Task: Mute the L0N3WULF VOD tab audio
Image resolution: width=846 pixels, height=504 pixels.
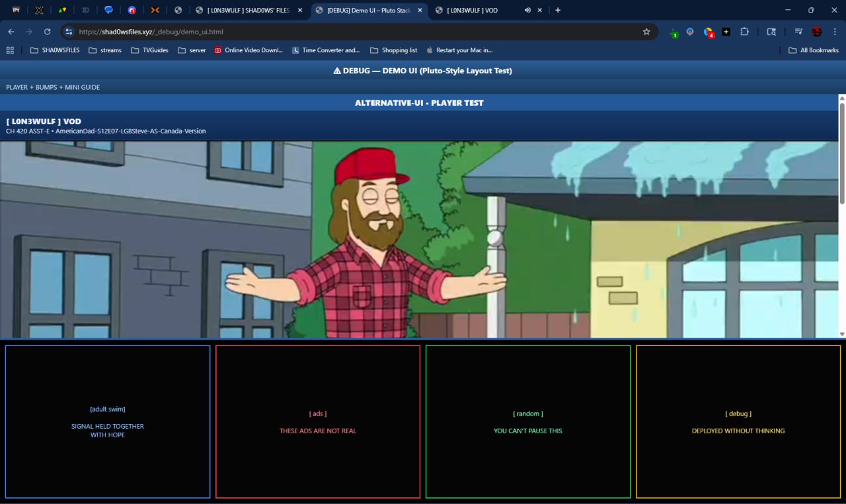Action: 527,11
